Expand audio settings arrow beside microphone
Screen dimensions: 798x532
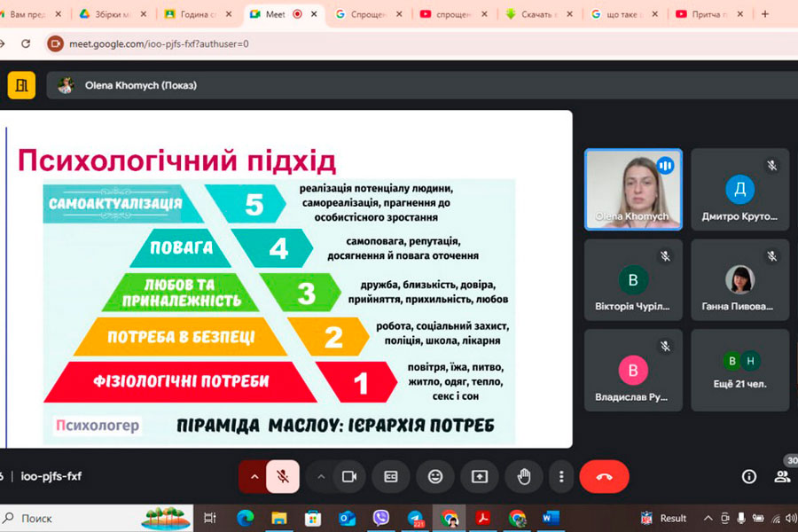(254, 476)
